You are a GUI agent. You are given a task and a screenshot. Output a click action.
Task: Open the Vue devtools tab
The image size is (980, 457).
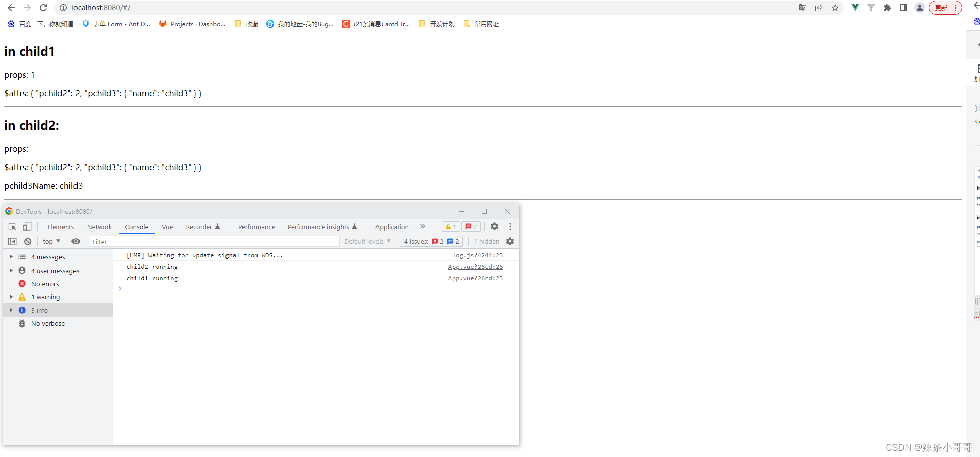(x=167, y=227)
